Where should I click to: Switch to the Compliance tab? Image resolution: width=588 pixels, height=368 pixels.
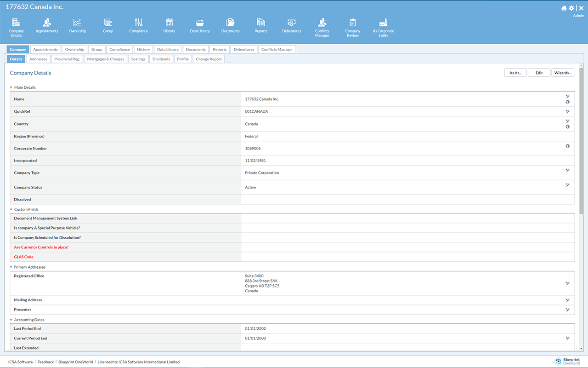(119, 49)
